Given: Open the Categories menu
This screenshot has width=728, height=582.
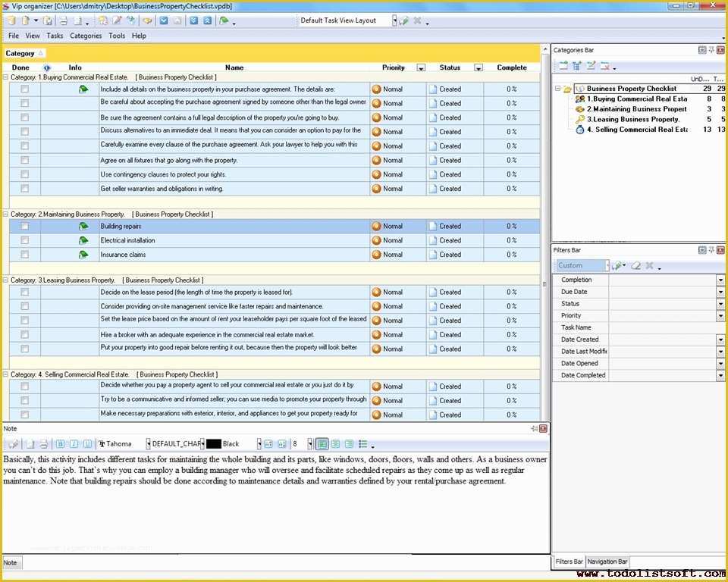Looking at the screenshot, I should pos(86,36).
